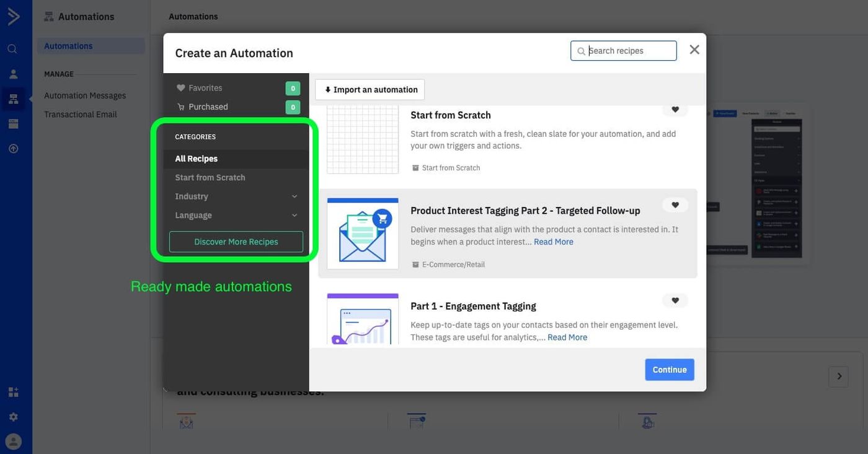The image size is (868, 454).
Task: Open the Apps grid icon in sidebar
Action: click(13, 392)
